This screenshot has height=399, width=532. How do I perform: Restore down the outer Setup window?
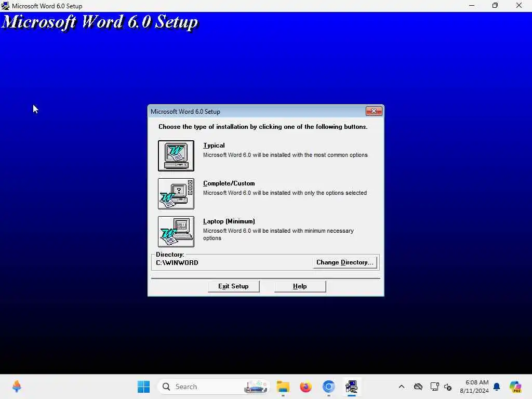click(x=495, y=5)
